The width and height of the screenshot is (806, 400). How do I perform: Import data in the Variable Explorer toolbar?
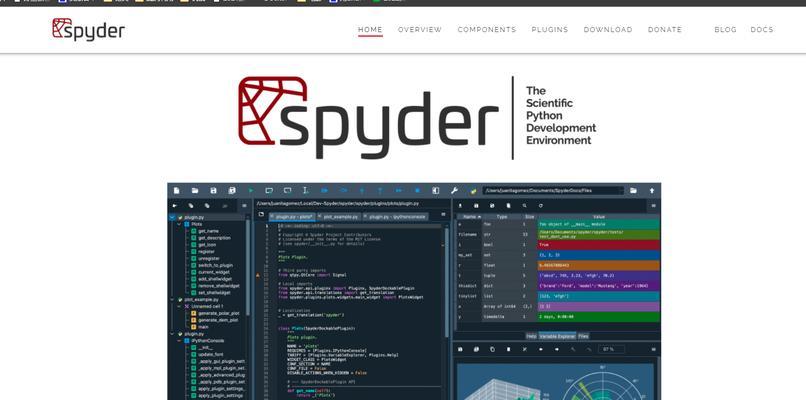pos(460,206)
